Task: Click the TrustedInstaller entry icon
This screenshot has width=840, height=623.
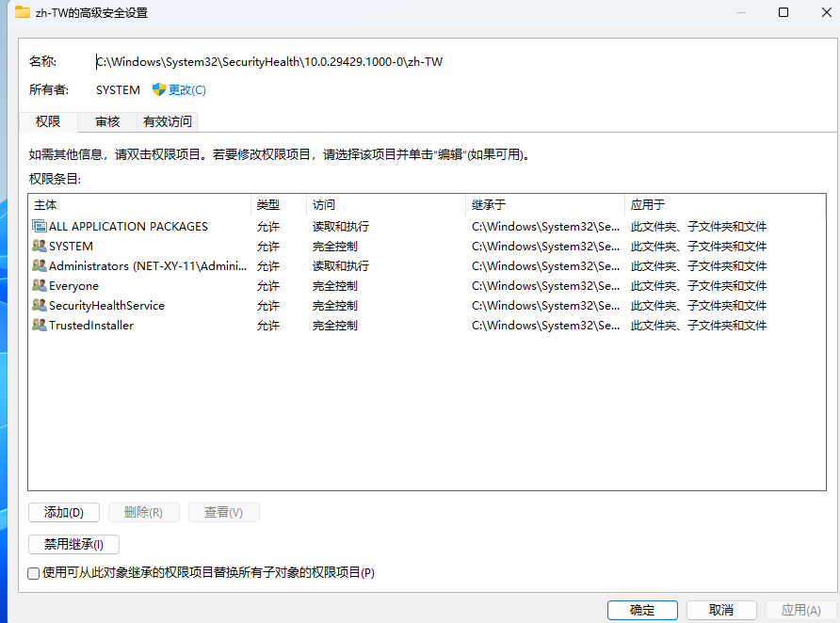Action: click(x=40, y=325)
